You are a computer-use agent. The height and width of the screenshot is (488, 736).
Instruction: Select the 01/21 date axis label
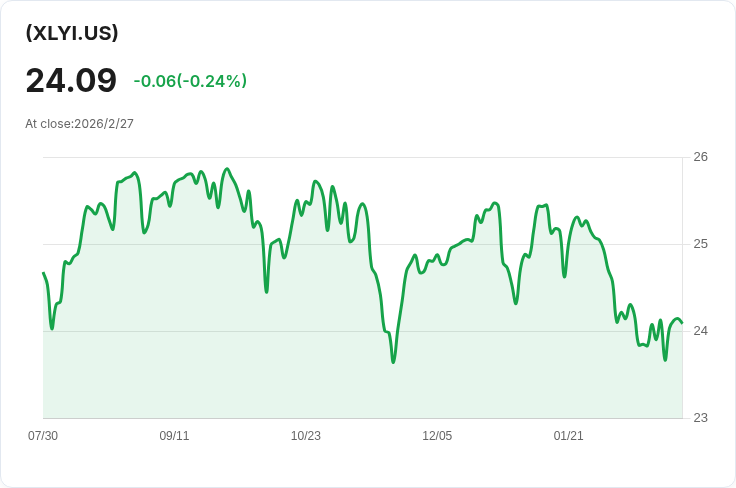[568, 436]
